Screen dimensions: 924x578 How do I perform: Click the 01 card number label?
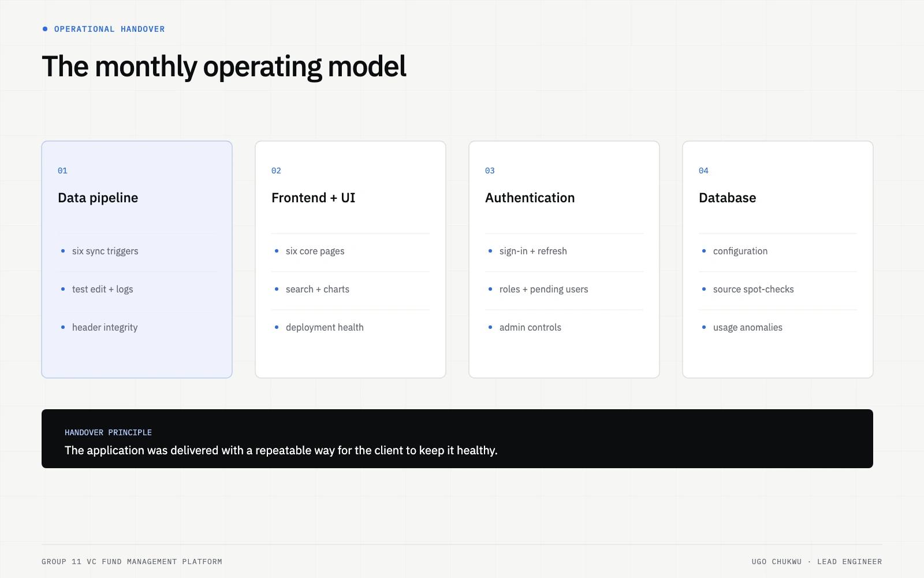pyautogui.click(x=62, y=171)
